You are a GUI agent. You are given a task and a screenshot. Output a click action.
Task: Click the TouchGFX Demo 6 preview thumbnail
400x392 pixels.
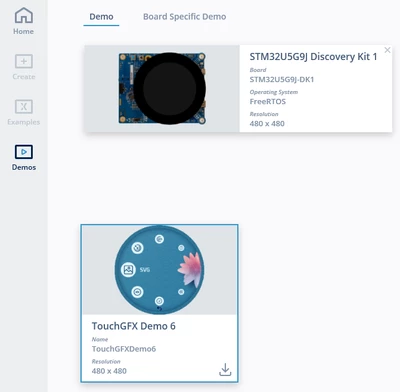coord(159,270)
